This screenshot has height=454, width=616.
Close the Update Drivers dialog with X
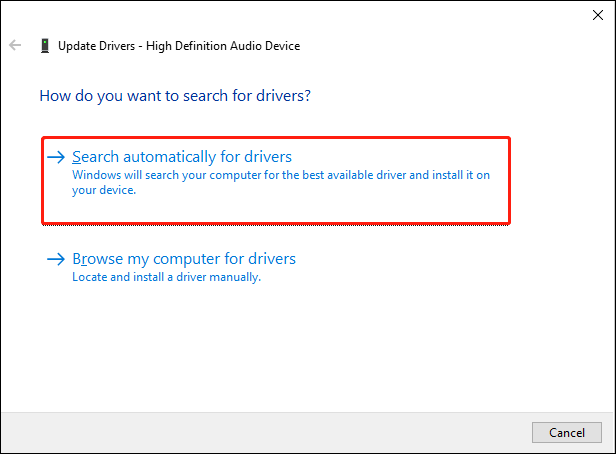point(598,15)
